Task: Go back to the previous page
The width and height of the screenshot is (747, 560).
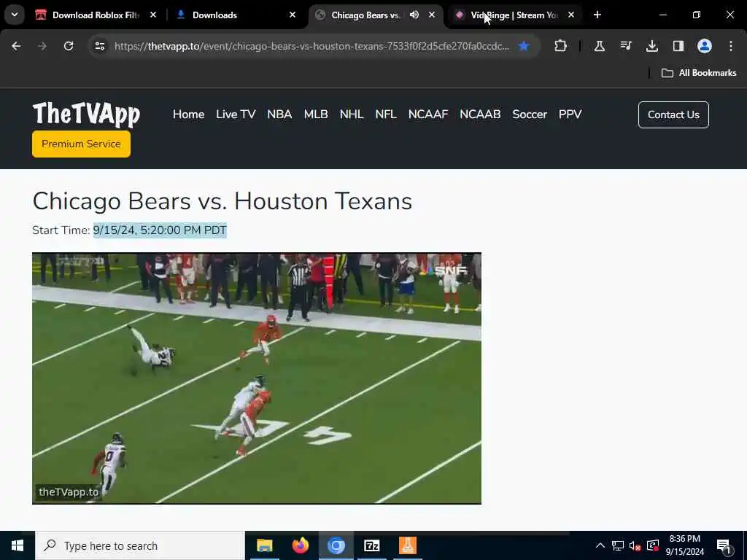Action: (16, 46)
